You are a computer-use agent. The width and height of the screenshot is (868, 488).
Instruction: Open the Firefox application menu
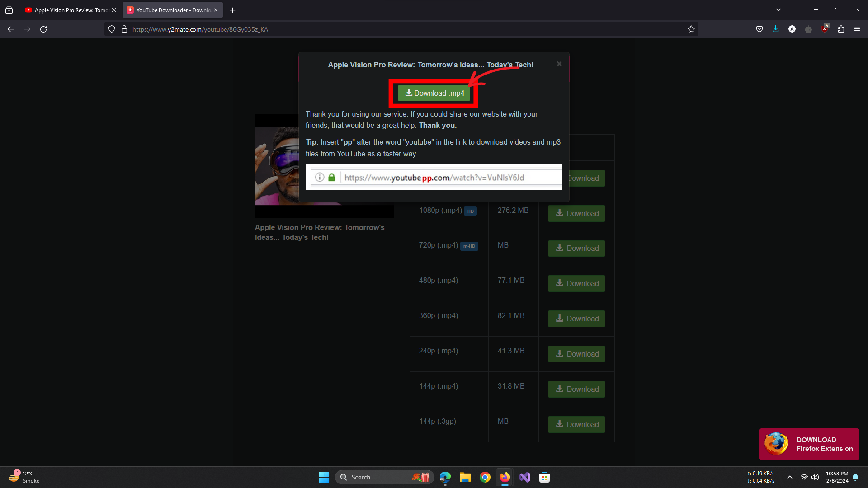pos(857,29)
